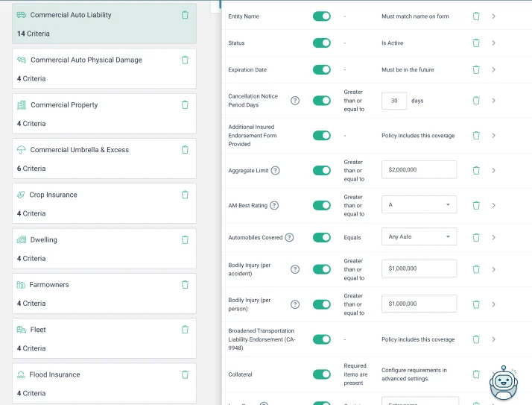
Task: Show help for Automobiles Covered
Action: (289, 237)
